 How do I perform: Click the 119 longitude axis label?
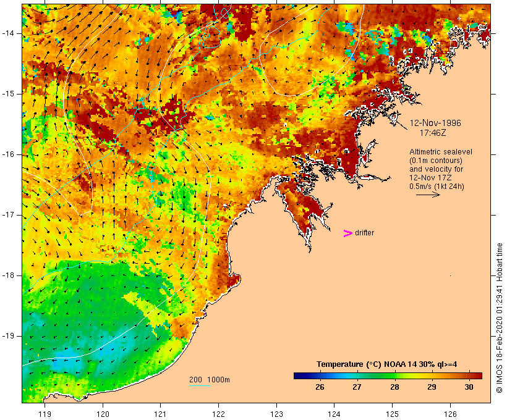(x=45, y=414)
